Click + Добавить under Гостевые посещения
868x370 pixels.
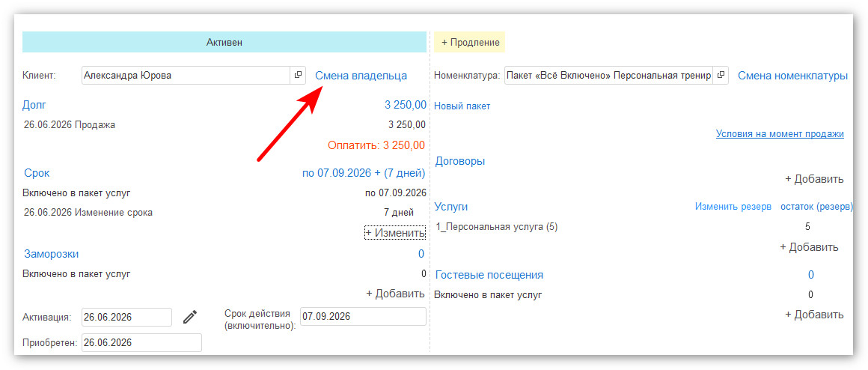814,315
